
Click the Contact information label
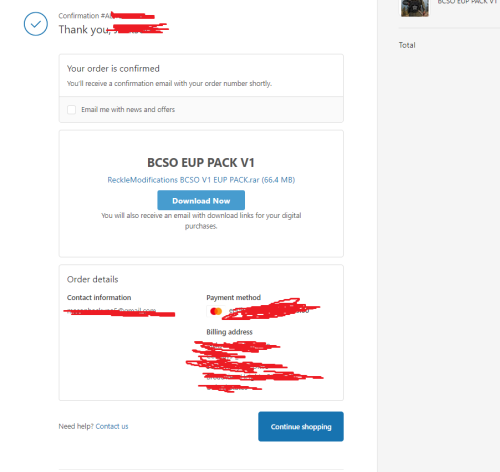pos(99,297)
